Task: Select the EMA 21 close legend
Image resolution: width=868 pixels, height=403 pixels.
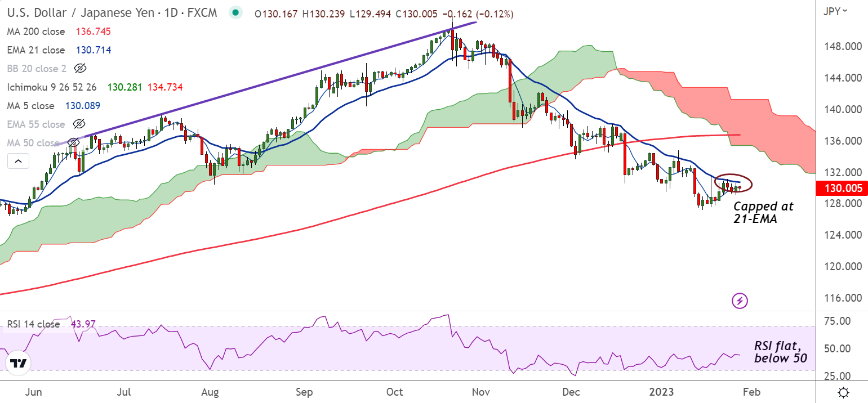Action: coord(35,50)
